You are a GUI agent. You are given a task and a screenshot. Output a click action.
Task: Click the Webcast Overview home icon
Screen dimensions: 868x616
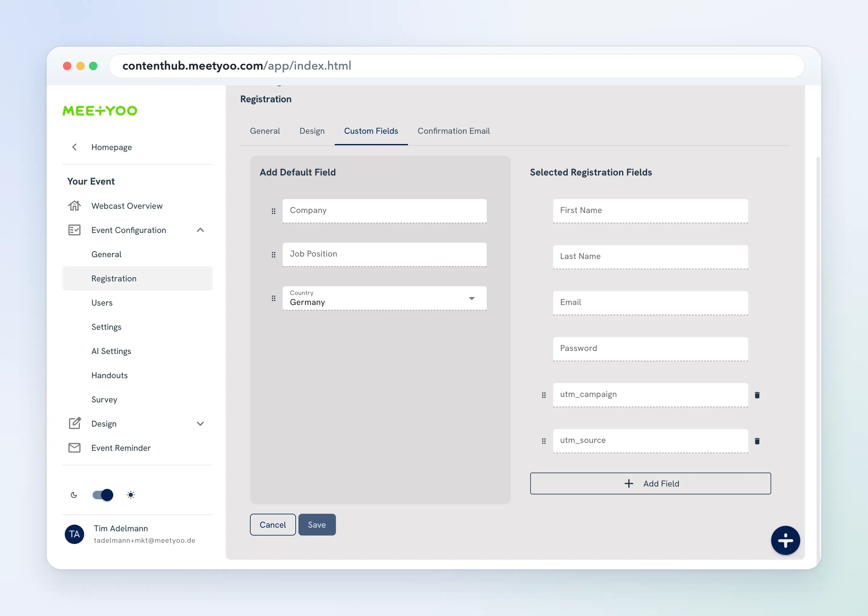coord(74,206)
